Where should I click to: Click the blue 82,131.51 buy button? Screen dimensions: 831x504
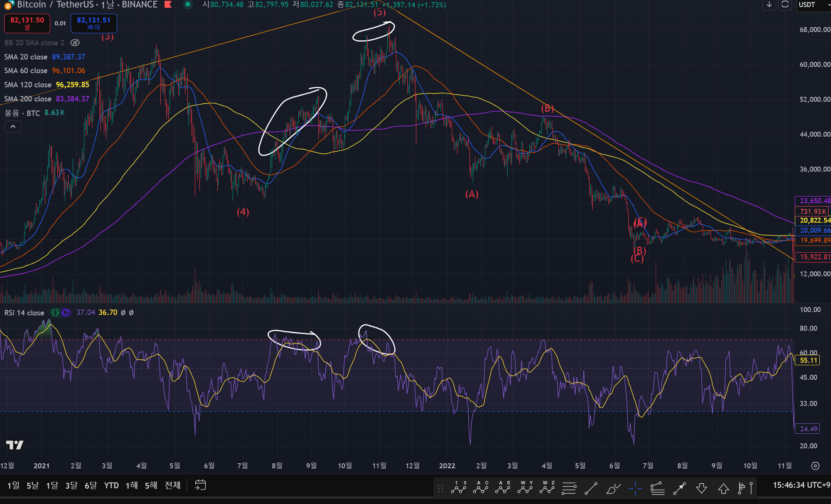[x=93, y=23]
